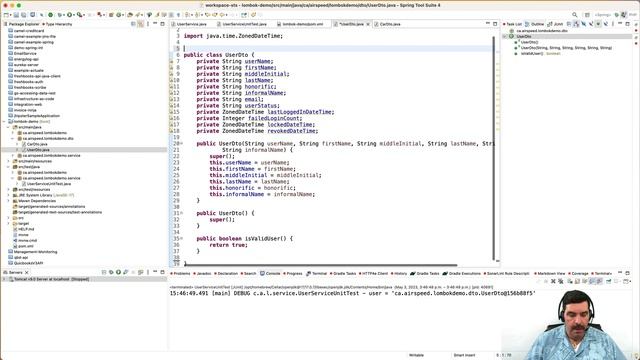Viewport: 640px width, 360px height.
Task: Expand the ca.airspeed.lombokdemo.service package
Action: click(13, 156)
